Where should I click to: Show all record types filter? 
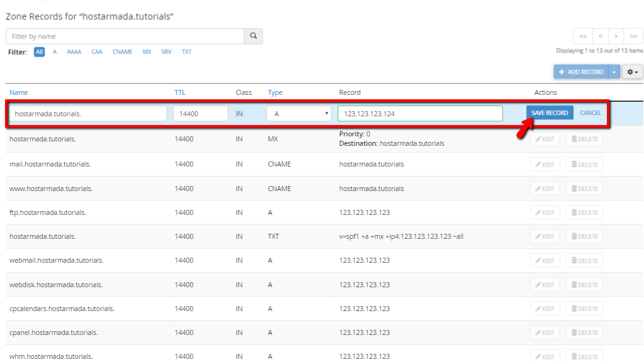point(39,52)
